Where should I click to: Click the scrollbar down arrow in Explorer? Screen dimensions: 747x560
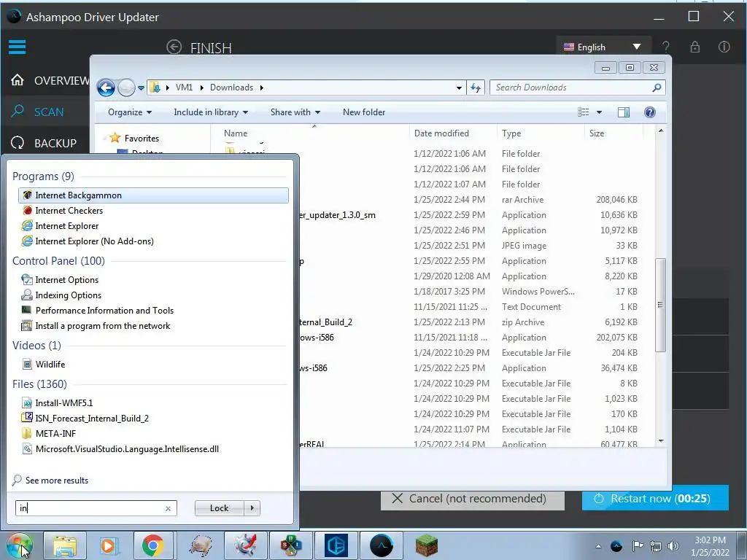[661, 440]
